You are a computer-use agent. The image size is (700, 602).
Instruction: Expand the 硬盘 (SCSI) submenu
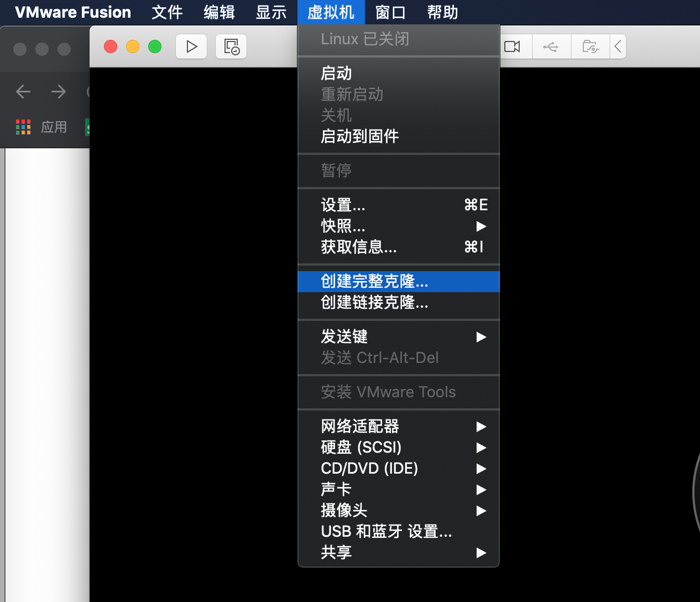click(x=399, y=447)
